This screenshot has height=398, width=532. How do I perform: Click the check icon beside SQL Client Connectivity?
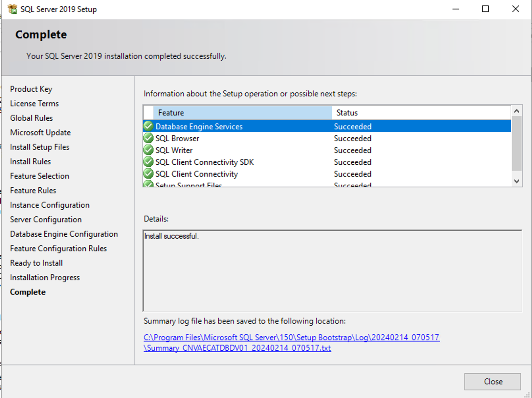click(x=148, y=174)
